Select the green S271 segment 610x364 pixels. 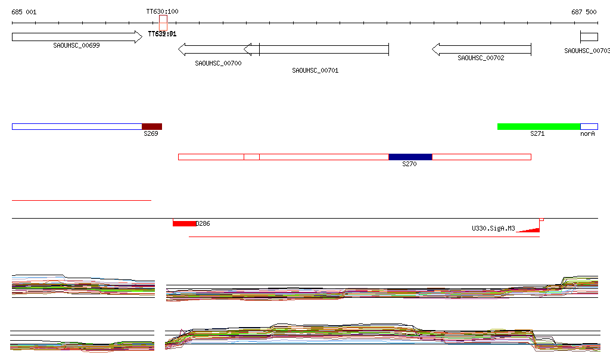tap(539, 126)
